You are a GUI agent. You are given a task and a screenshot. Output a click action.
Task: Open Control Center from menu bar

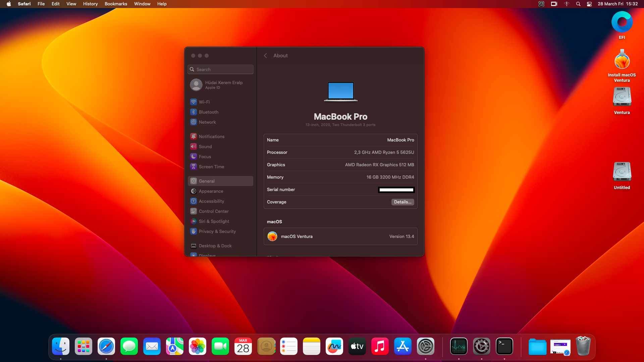pyautogui.click(x=589, y=4)
